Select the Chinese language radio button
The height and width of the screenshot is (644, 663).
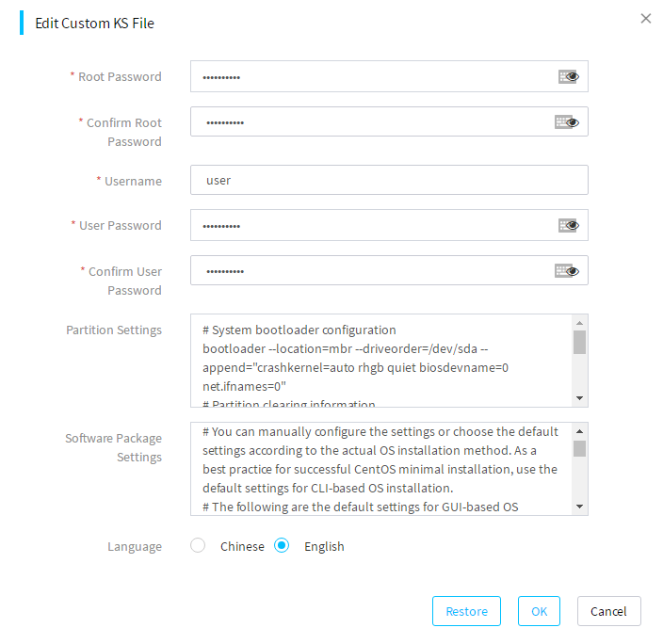[198, 545]
